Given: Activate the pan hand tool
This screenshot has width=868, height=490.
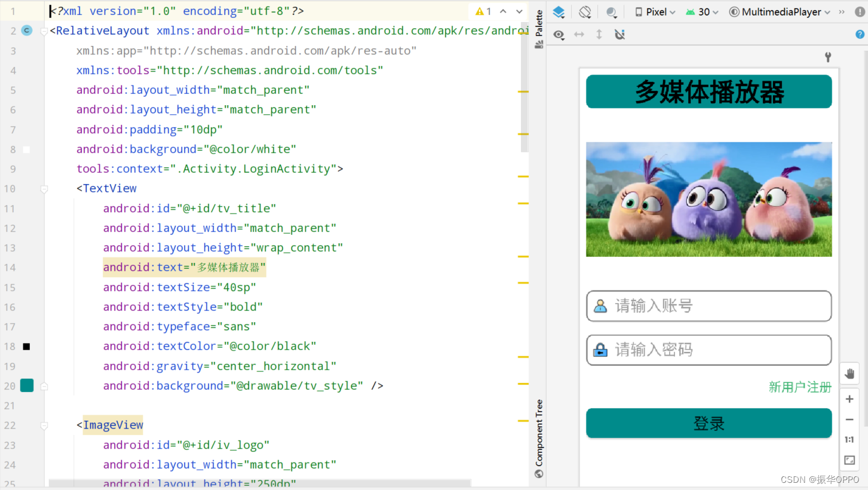Looking at the screenshot, I should click(849, 374).
